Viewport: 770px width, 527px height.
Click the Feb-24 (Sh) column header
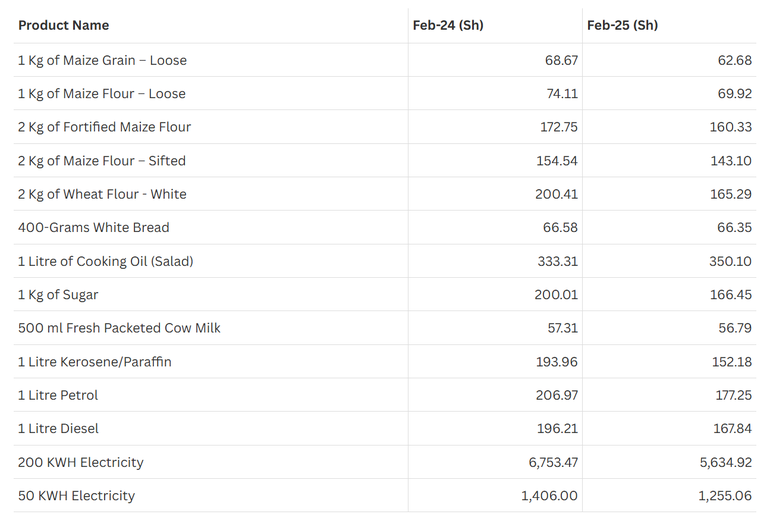coord(448,25)
